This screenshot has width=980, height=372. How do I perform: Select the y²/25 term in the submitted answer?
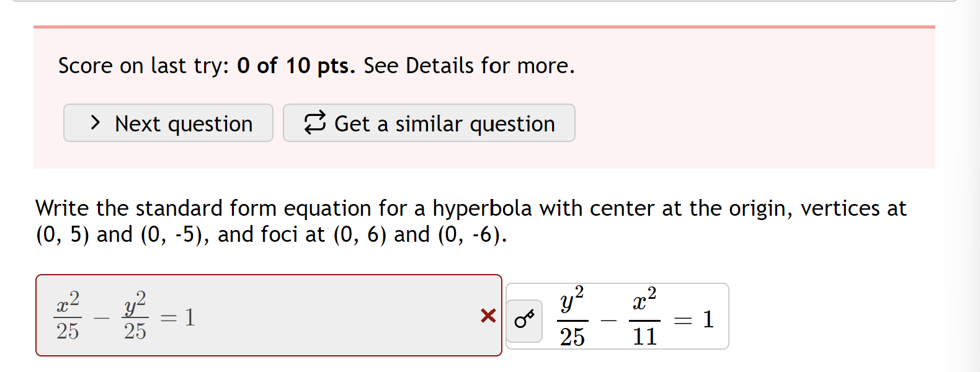(x=135, y=316)
